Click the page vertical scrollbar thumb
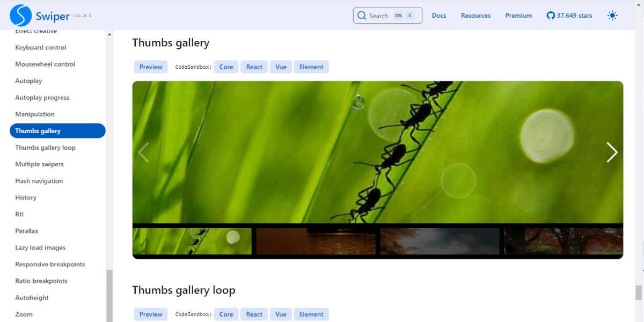Screen dimensions: 644x322 pos(639,292)
